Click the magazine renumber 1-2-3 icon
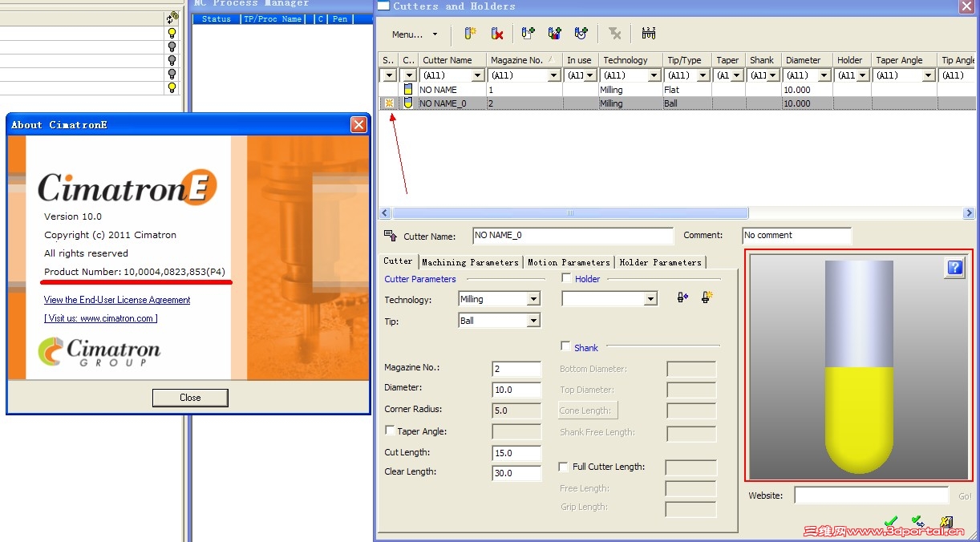The image size is (980, 542). point(649,34)
